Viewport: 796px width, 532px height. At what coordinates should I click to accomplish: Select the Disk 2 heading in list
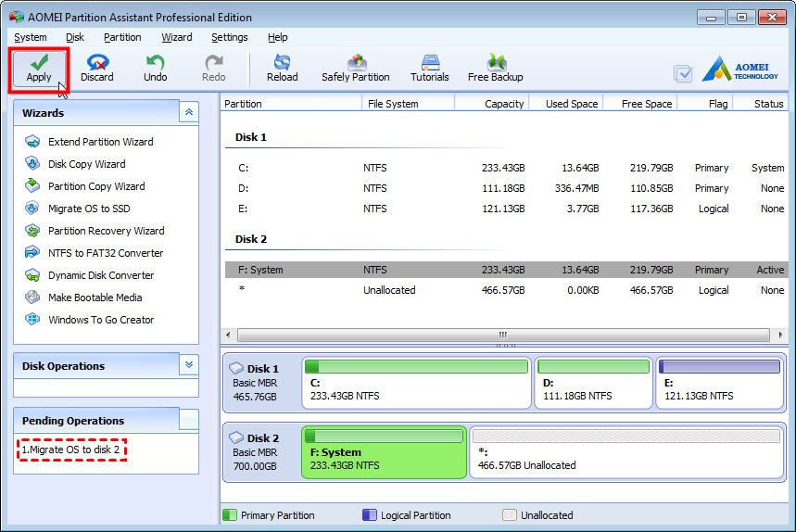pyautogui.click(x=251, y=239)
